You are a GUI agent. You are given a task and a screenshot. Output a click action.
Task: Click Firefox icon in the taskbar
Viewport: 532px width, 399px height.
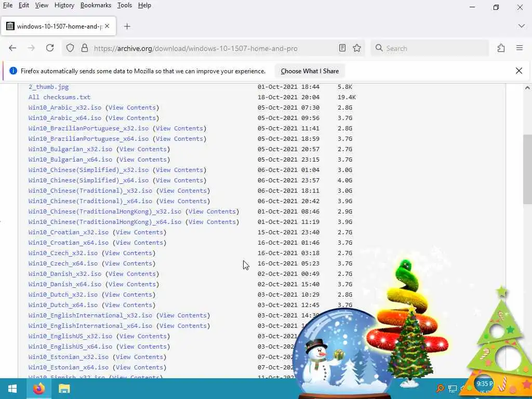(39, 389)
